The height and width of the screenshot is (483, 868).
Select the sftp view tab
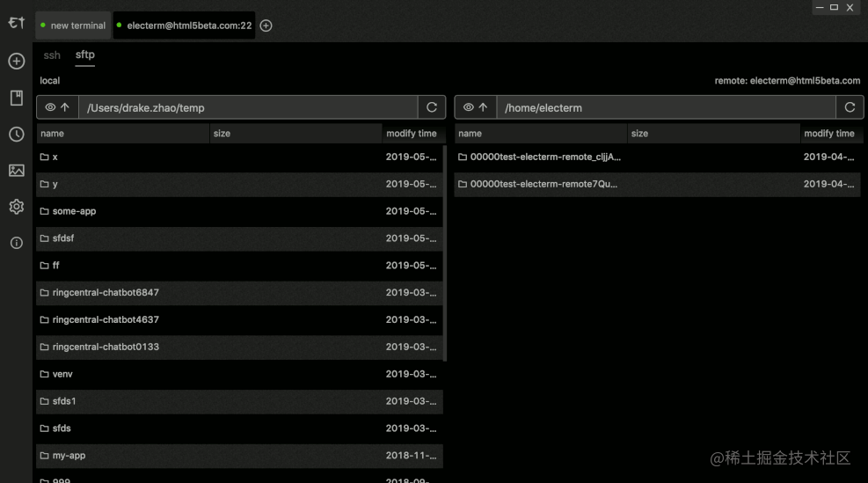84,55
